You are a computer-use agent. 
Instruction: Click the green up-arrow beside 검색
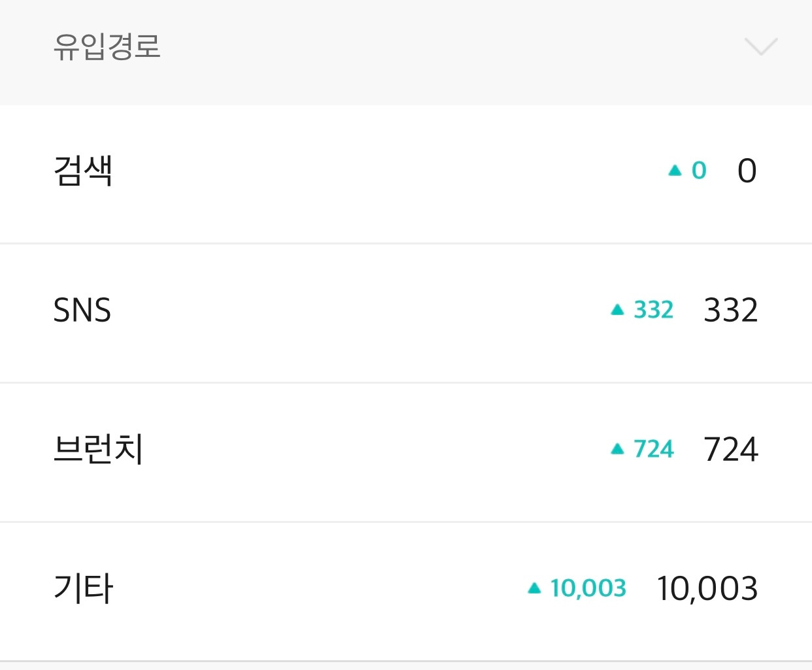click(675, 171)
